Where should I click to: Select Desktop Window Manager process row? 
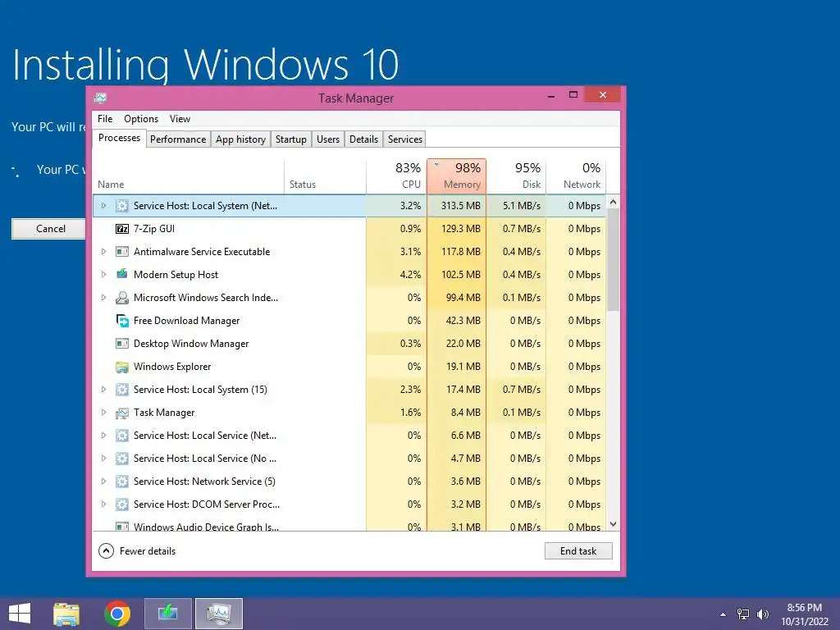(x=349, y=344)
